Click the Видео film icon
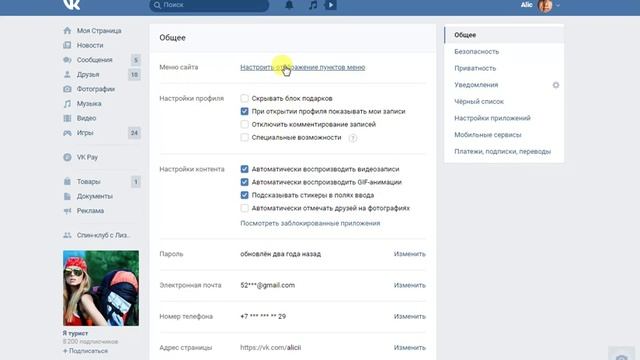Viewport: 640px width, 360px height. tap(67, 118)
